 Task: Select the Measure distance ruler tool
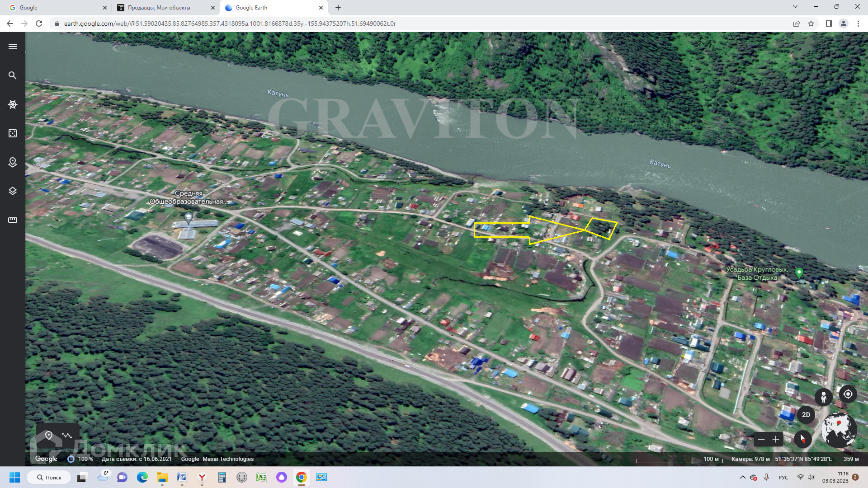pyautogui.click(x=13, y=220)
